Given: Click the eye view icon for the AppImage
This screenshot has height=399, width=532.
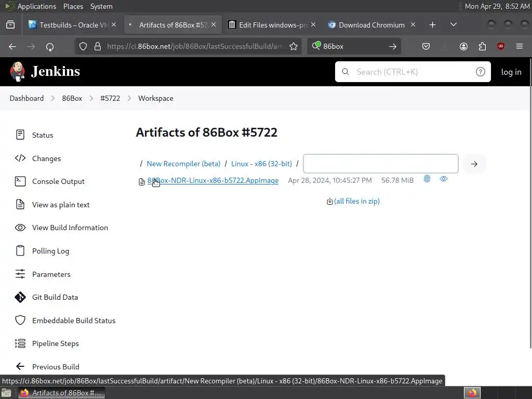Looking at the screenshot, I should tap(444, 179).
